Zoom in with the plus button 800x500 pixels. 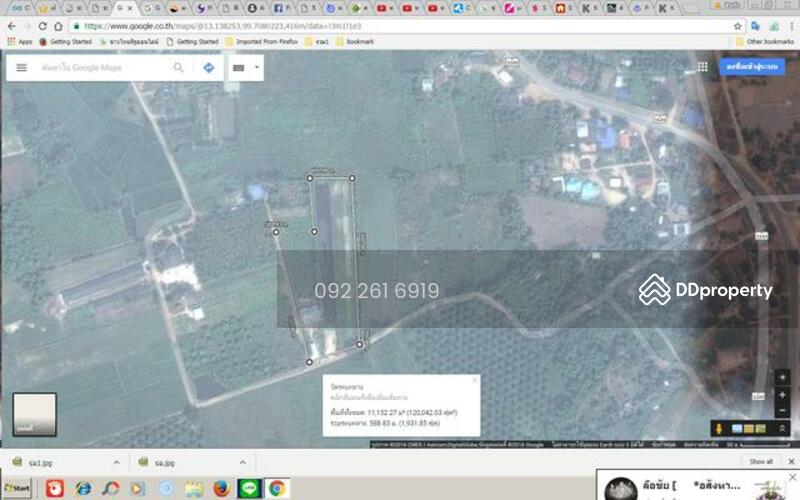[782, 395]
